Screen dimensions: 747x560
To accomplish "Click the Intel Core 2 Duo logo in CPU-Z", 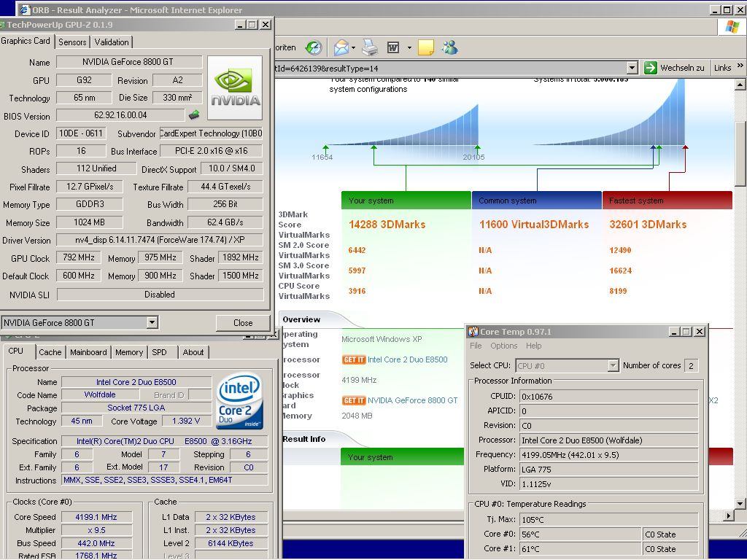I will (239, 400).
